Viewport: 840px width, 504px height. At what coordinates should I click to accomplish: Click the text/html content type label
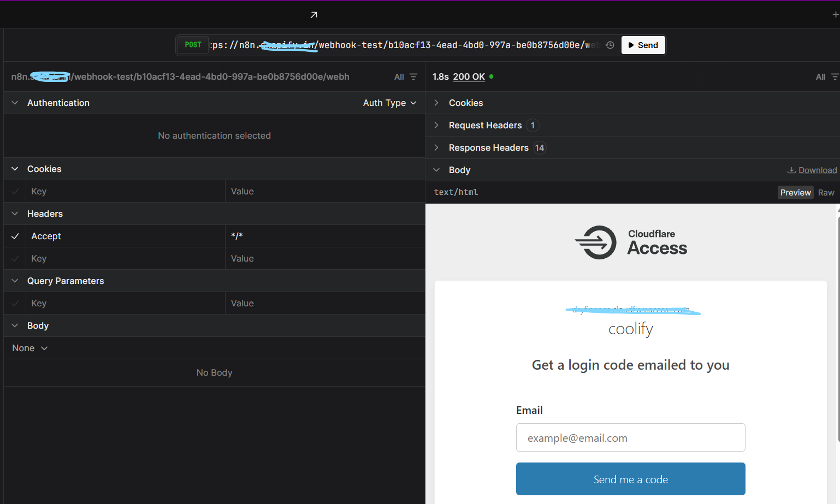pos(456,192)
